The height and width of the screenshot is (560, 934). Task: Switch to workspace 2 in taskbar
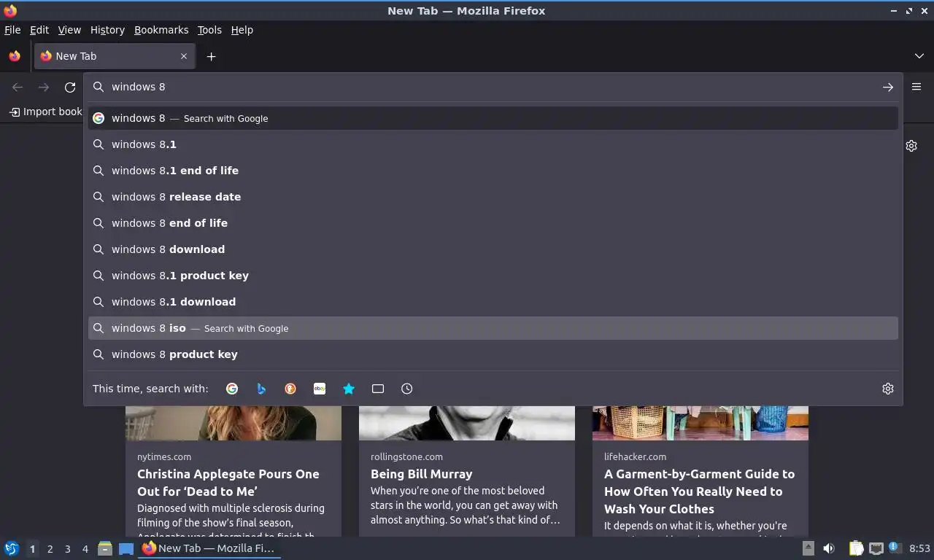tap(50, 549)
